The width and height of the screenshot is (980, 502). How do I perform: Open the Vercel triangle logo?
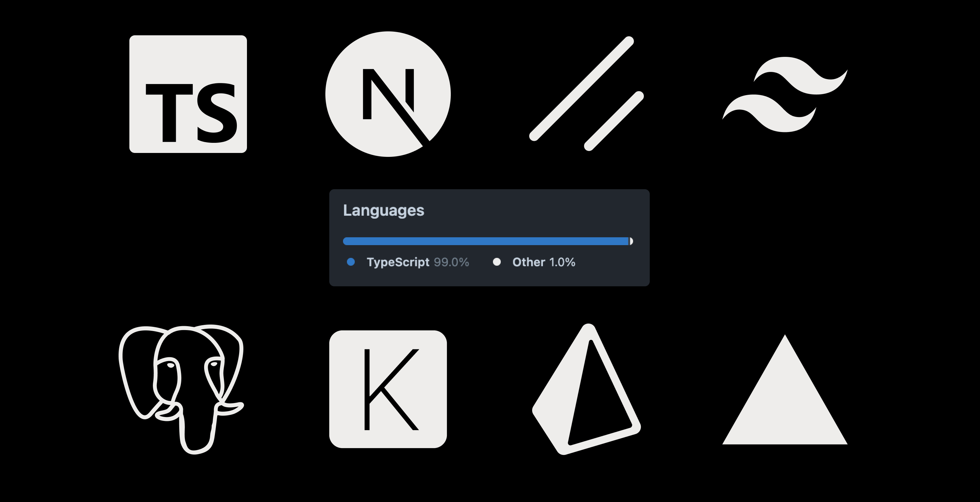785,389
